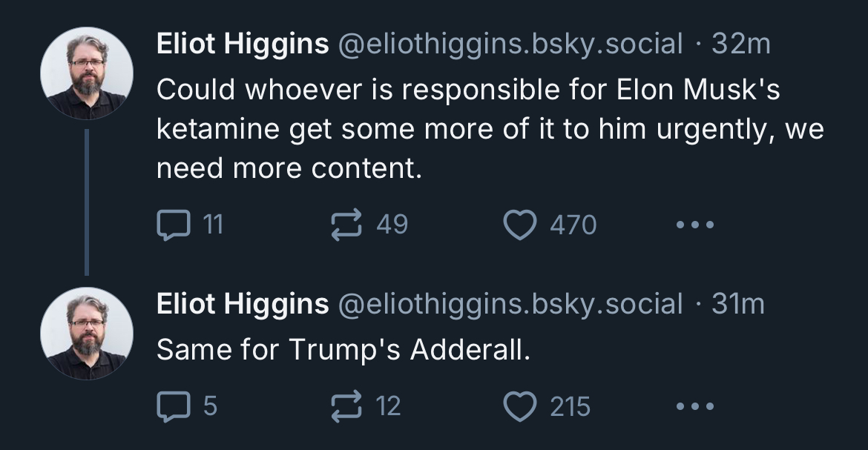The width and height of the screenshot is (868, 450).
Task: Open the three-dot menu on the Adderall post
Action: coord(694,406)
